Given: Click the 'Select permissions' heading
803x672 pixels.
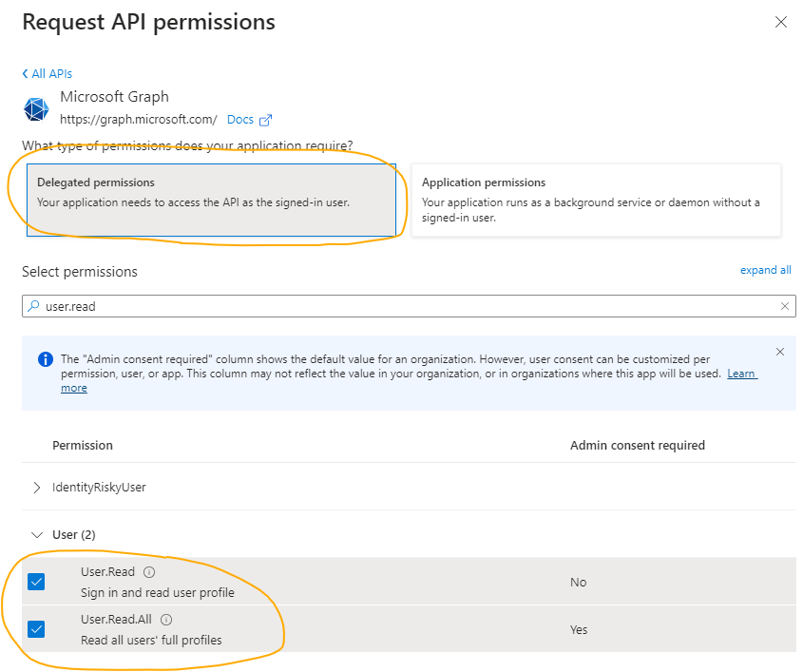Looking at the screenshot, I should (80, 272).
